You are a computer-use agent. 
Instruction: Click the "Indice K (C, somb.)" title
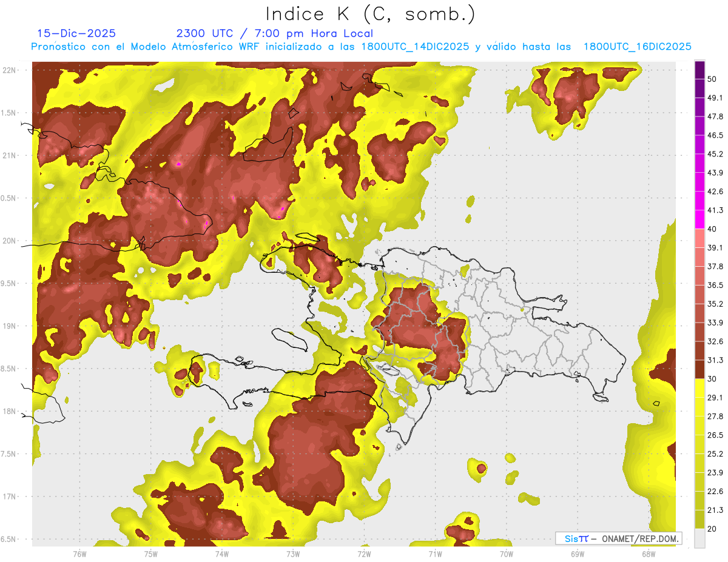pos(370,14)
